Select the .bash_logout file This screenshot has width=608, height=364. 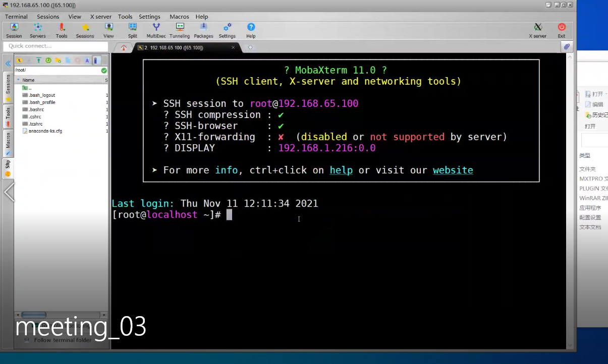point(39,95)
